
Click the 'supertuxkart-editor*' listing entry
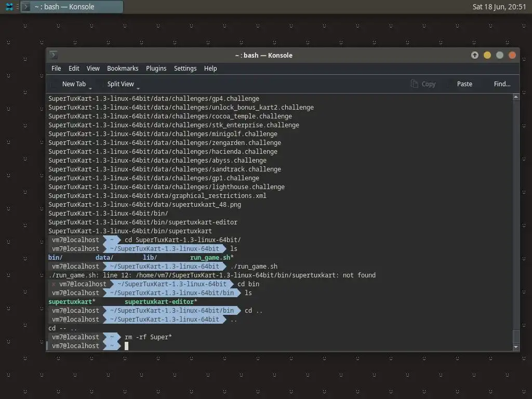pyautogui.click(x=161, y=302)
